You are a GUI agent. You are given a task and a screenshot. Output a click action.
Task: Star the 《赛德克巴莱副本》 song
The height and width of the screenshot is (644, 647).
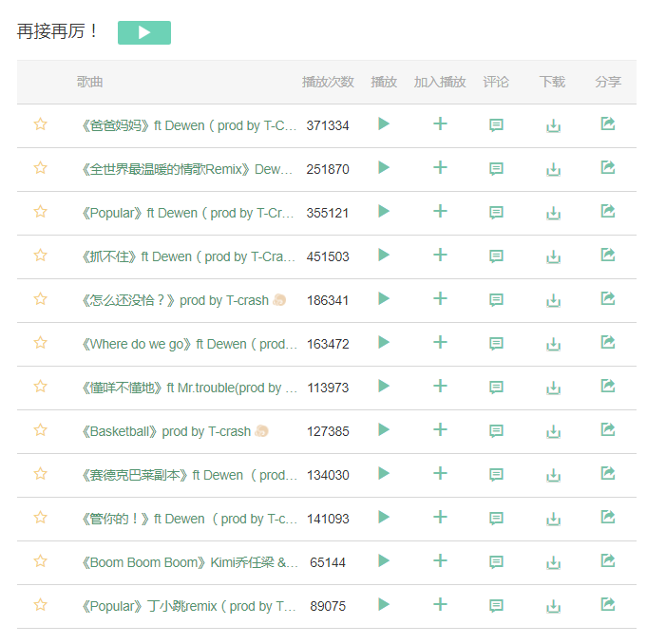[x=41, y=474]
